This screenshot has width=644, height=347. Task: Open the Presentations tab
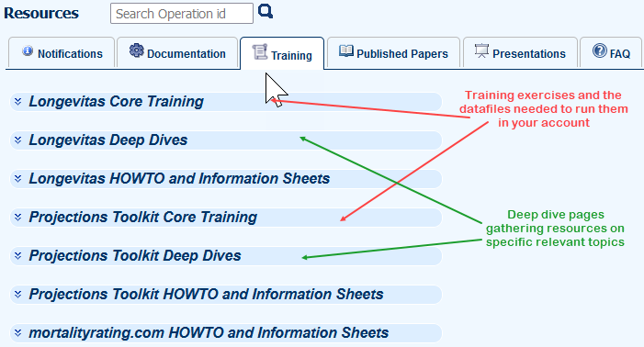point(520,53)
